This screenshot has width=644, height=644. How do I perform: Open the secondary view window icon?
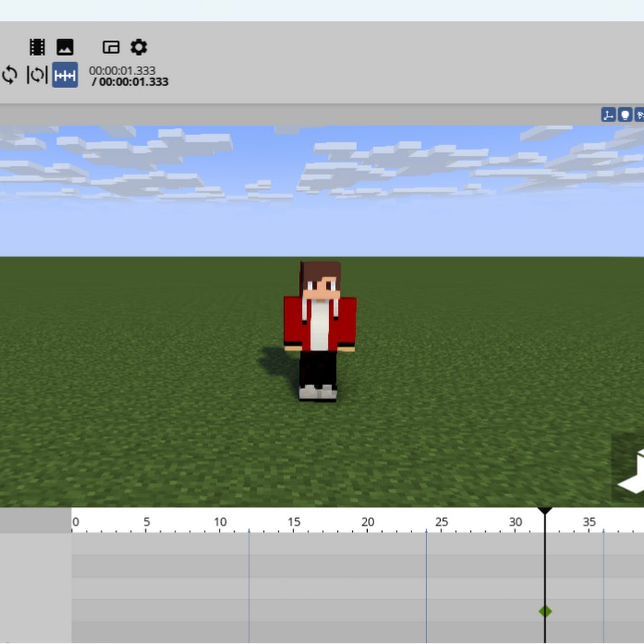pos(111,47)
